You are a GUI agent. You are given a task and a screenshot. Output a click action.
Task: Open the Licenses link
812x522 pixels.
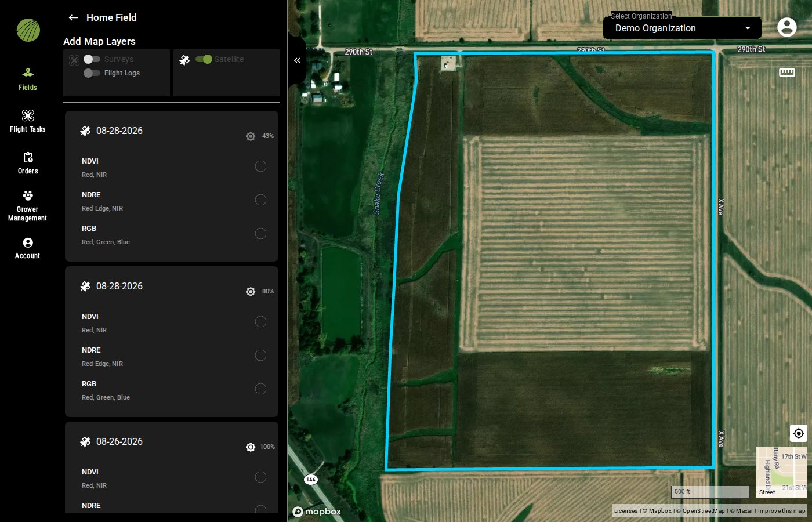tap(625, 511)
